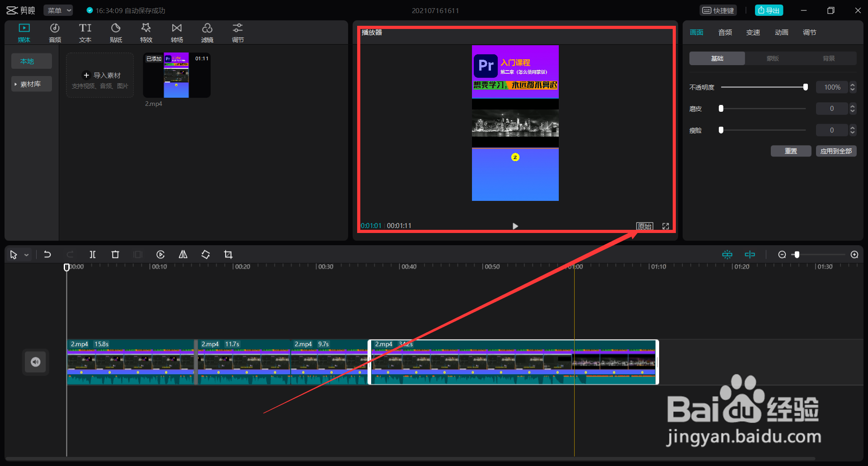Image resolution: width=868 pixels, height=466 pixels.
Task: Zoom out timeline with minus icon
Action: pos(782,255)
